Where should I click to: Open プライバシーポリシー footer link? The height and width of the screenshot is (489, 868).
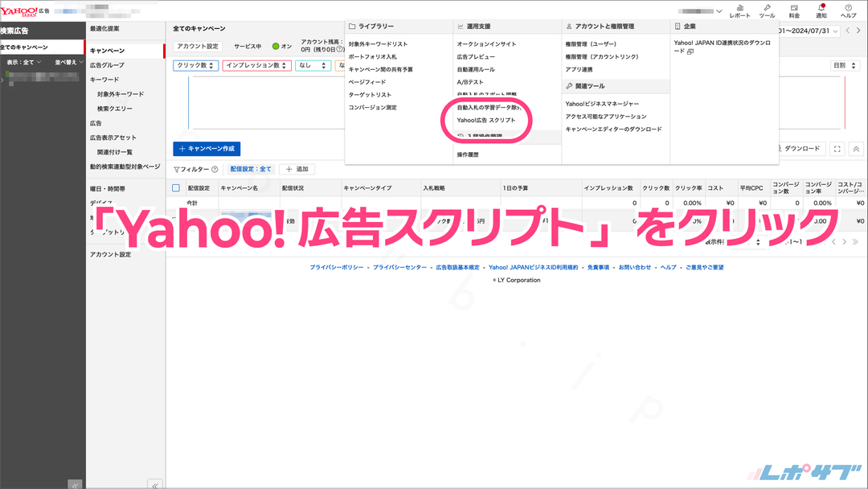[x=337, y=268]
